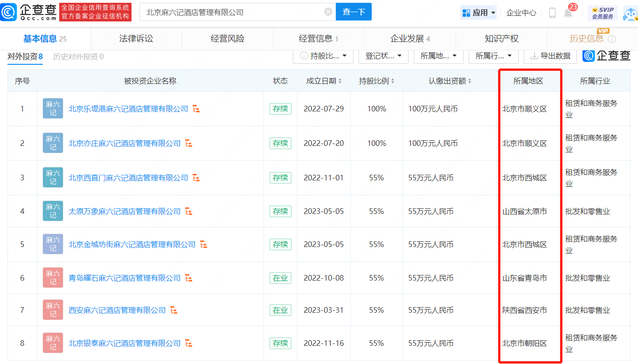The height and width of the screenshot is (364, 638).
Task: Switch to 经营风险 tab
Action: point(228,39)
